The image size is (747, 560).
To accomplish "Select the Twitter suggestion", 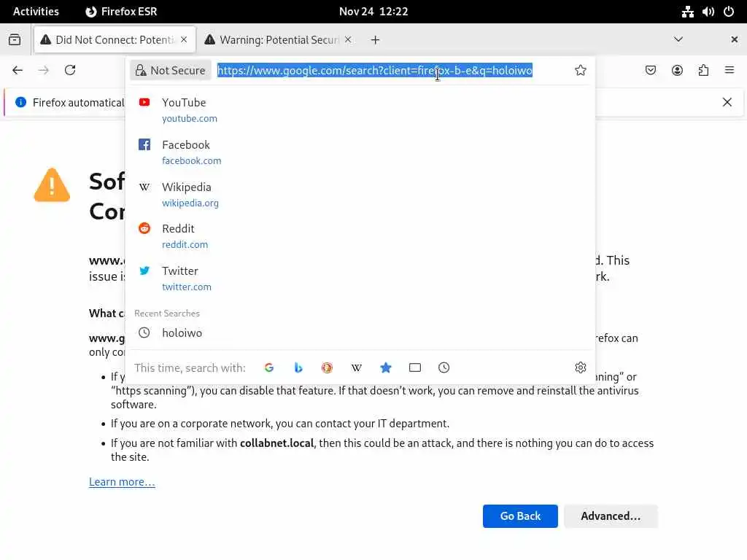I will click(x=360, y=279).
